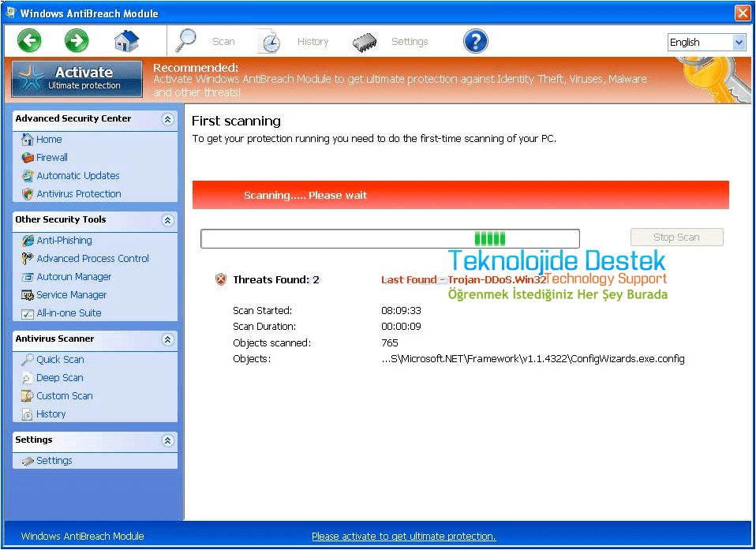Collapse the Advanced Security Center panel
The height and width of the screenshot is (550, 756).
pyautogui.click(x=167, y=119)
